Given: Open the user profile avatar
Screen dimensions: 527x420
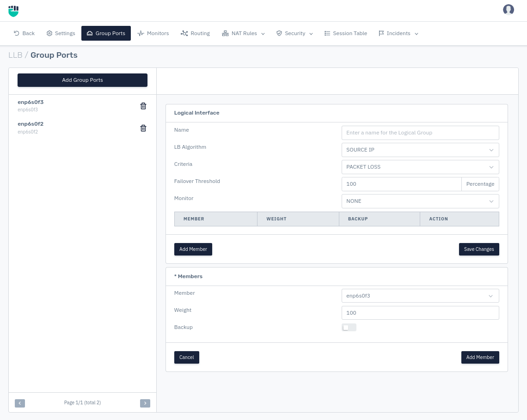Looking at the screenshot, I should pyautogui.click(x=509, y=10).
